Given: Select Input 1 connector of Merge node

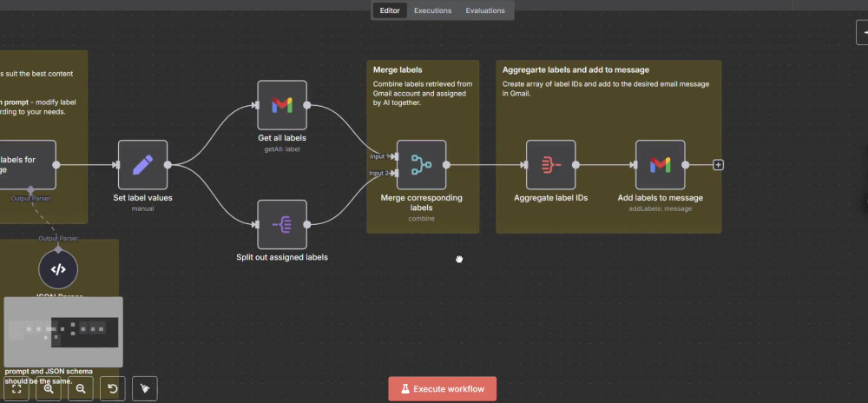Looking at the screenshot, I should [x=395, y=156].
